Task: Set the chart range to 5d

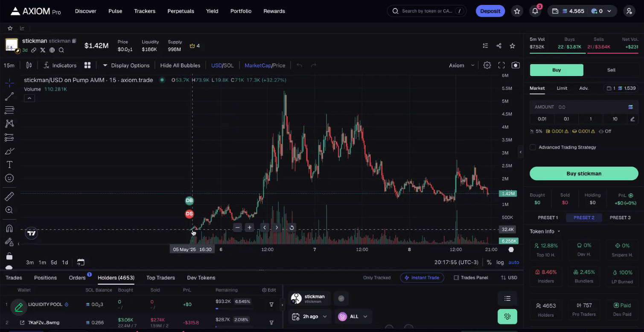Action: 54,262
